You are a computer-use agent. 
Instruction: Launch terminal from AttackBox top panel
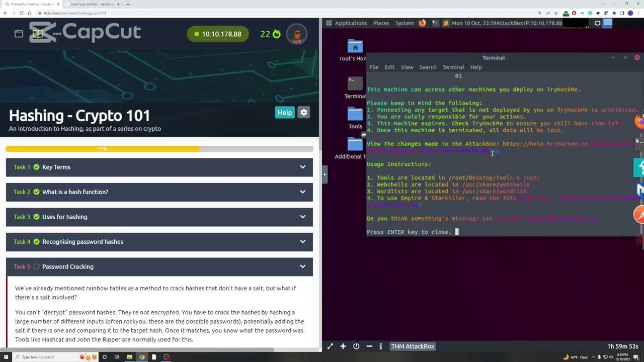click(x=435, y=23)
